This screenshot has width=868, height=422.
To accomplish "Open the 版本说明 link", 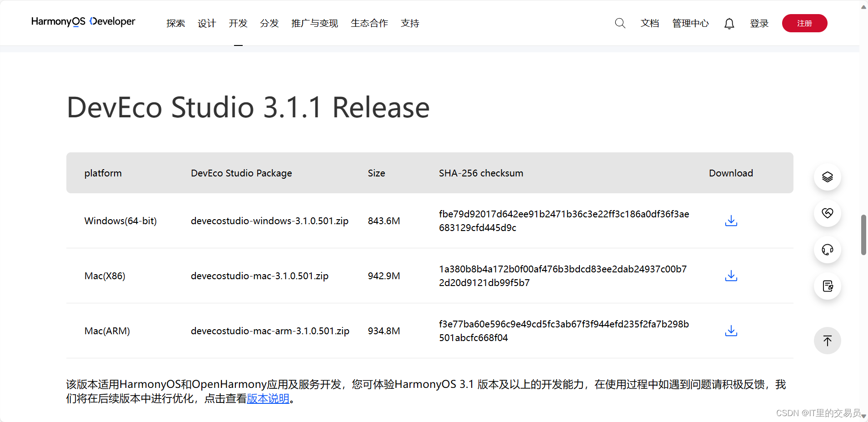I will [x=268, y=398].
